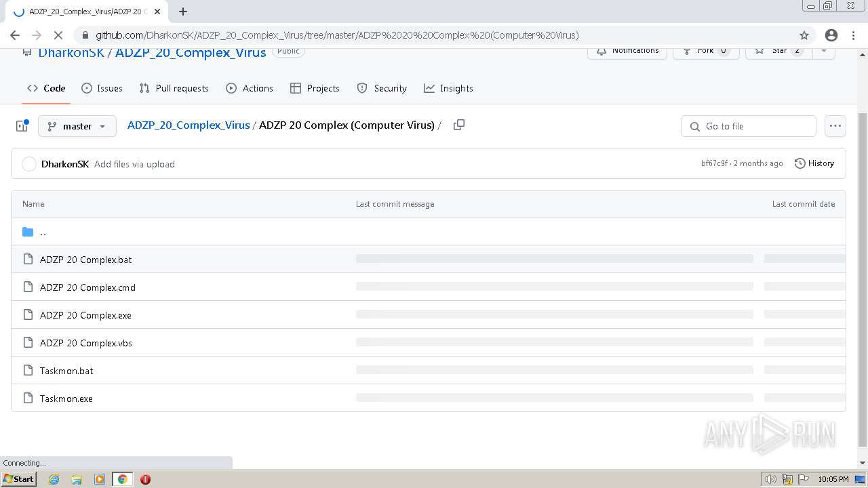Open the Chrome three-dot menu

854,35
